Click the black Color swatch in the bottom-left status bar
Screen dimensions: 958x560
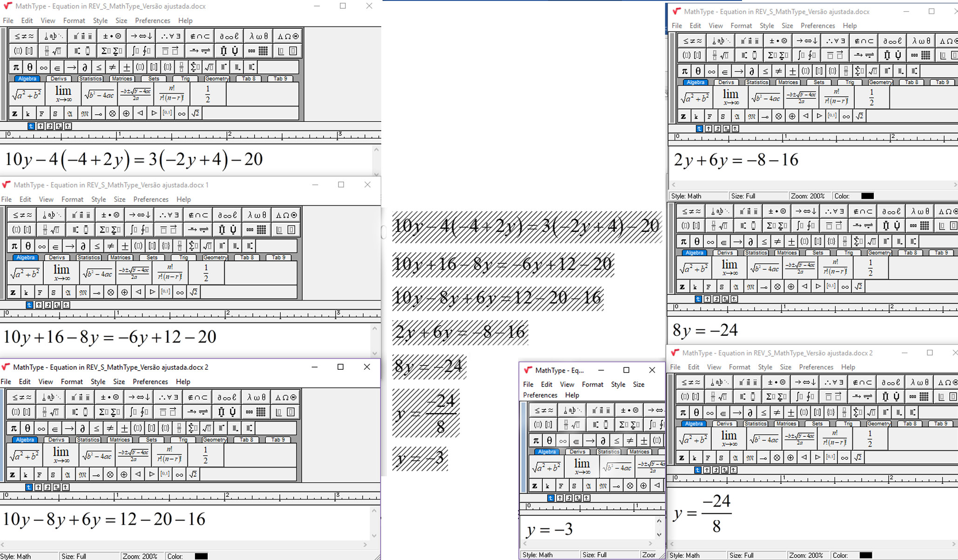click(201, 556)
